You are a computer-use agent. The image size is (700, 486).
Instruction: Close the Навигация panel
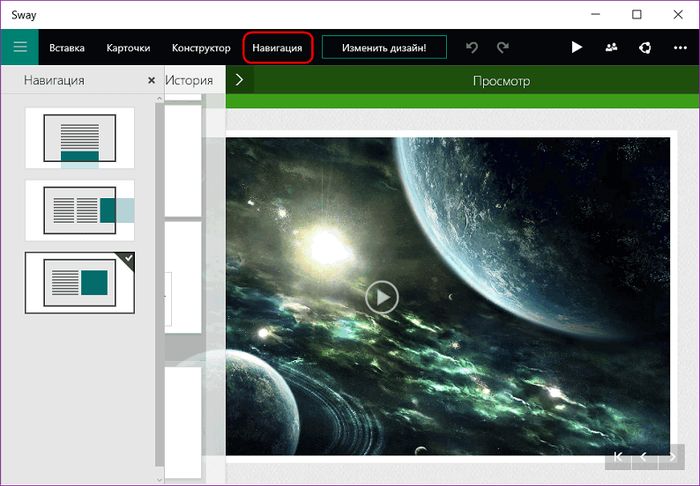coord(151,80)
